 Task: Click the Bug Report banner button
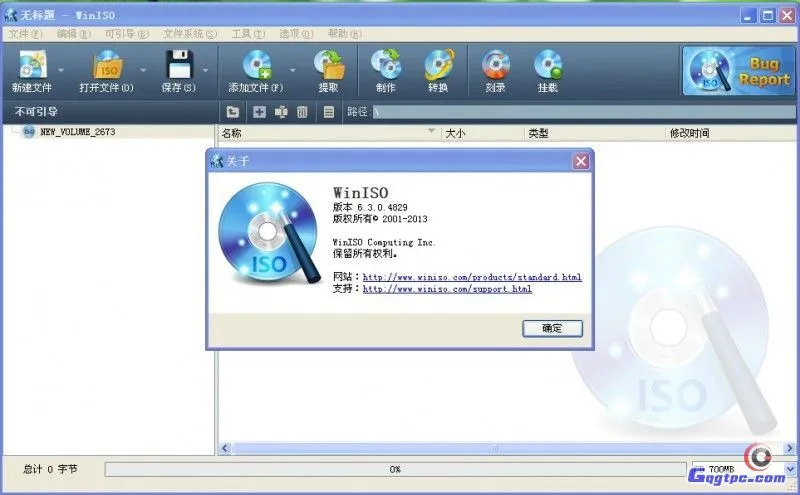pyautogui.click(x=738, y=70)
